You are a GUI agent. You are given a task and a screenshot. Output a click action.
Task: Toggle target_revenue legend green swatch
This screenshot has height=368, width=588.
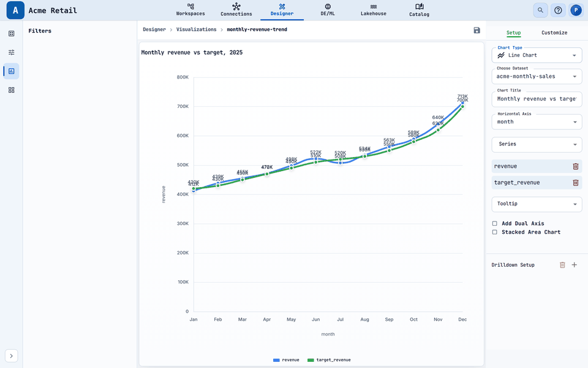pos(311,360)
